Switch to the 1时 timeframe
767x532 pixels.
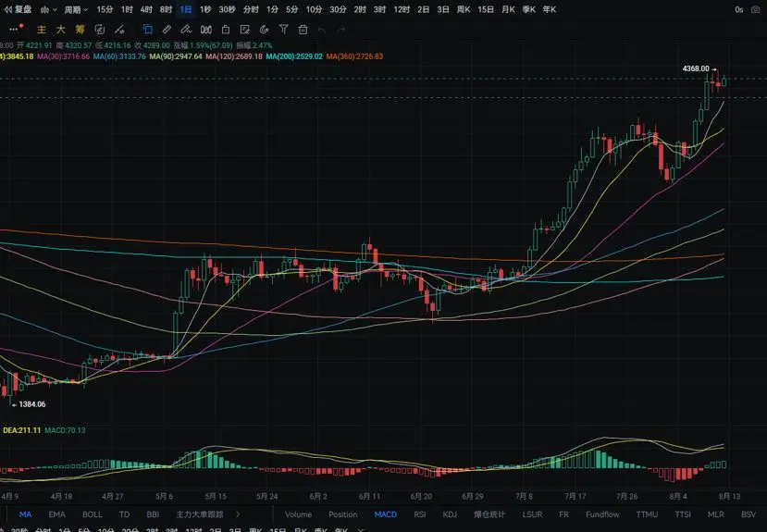127,10
